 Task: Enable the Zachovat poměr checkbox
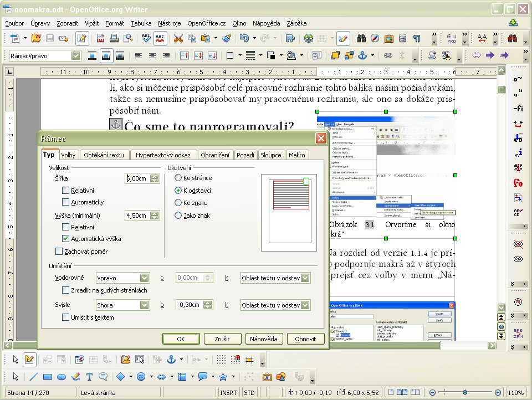click(x=59, y=252)
